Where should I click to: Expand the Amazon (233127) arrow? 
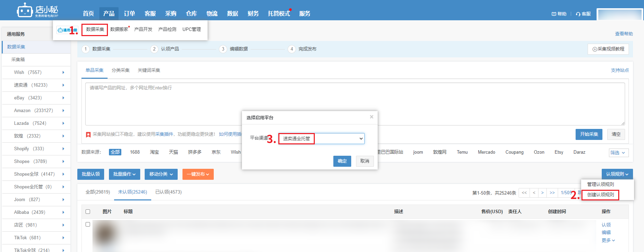coord(63,111)
